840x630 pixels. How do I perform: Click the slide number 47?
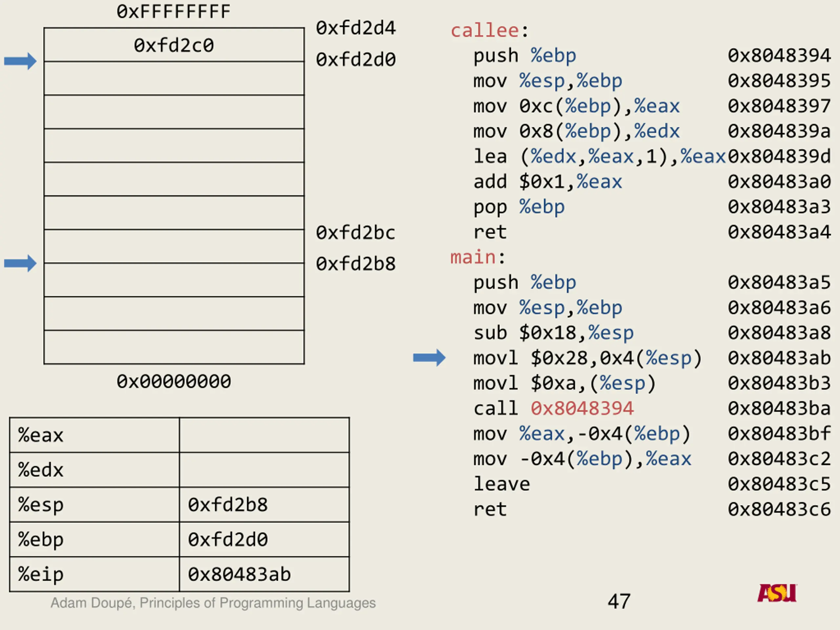click(619, 601)
